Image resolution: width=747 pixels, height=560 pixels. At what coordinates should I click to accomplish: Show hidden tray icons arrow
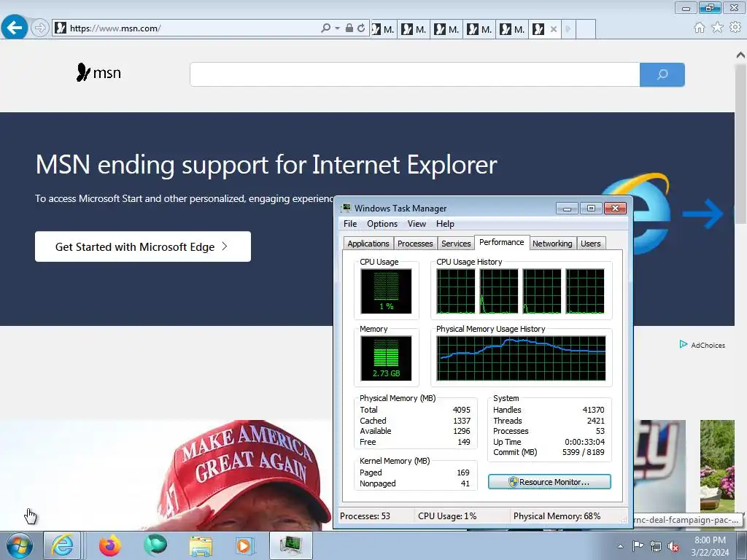(x=620, y=546)
